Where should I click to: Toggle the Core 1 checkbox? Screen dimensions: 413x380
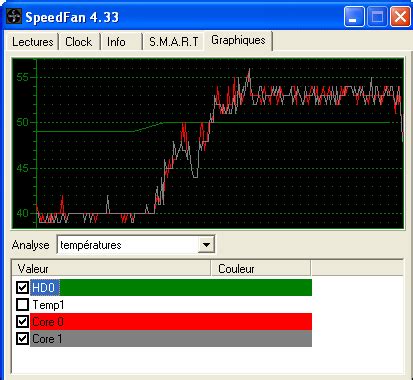click(22, 339)
